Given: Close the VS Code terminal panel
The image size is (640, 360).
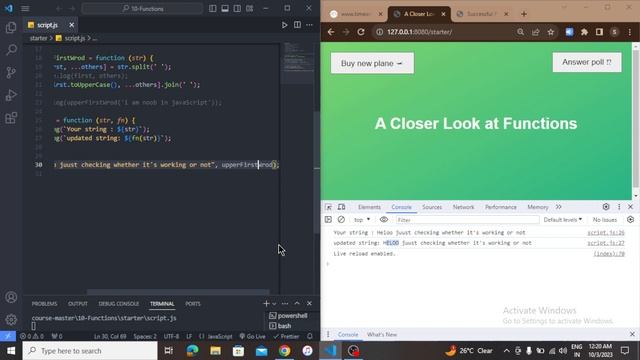Looking at the screenshot, I should 309,304.
